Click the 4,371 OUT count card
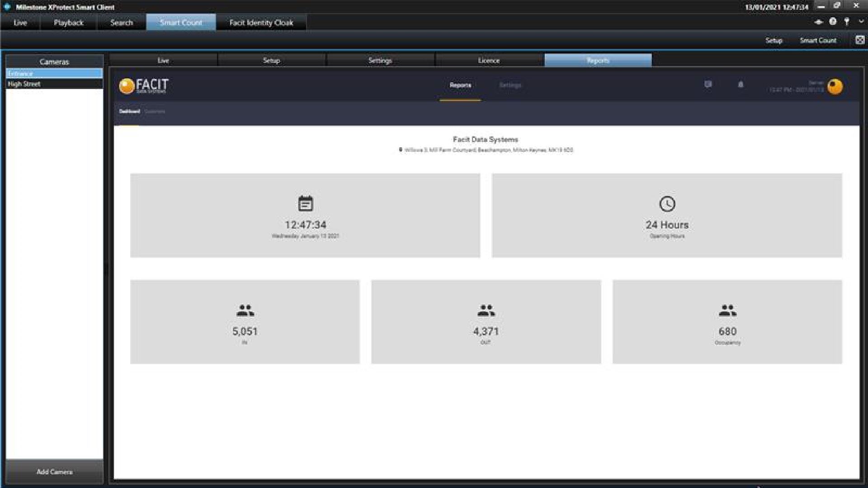 (x=486, y=322)
